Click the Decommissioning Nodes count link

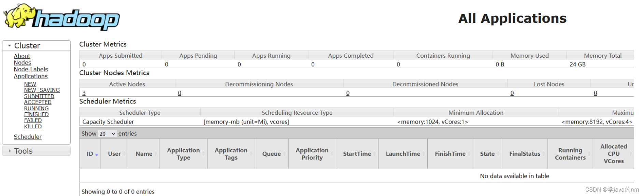(x=180, y=93)
